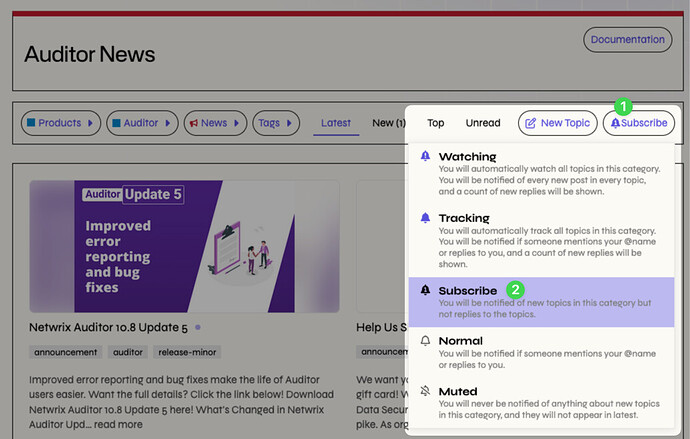Select the Watching notification level
Screen dimensions: 690x439
click(541, 173)
